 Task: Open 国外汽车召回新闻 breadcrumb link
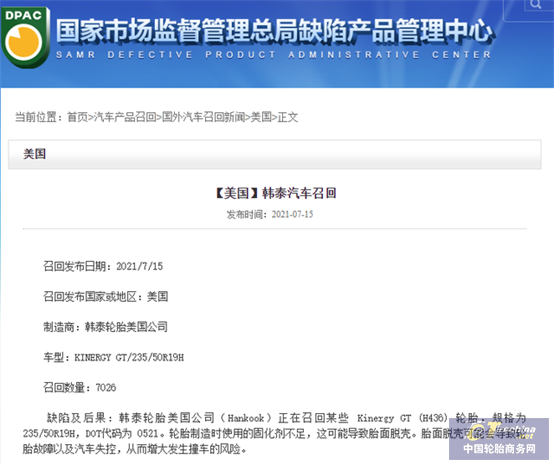(x=204, y=117)
